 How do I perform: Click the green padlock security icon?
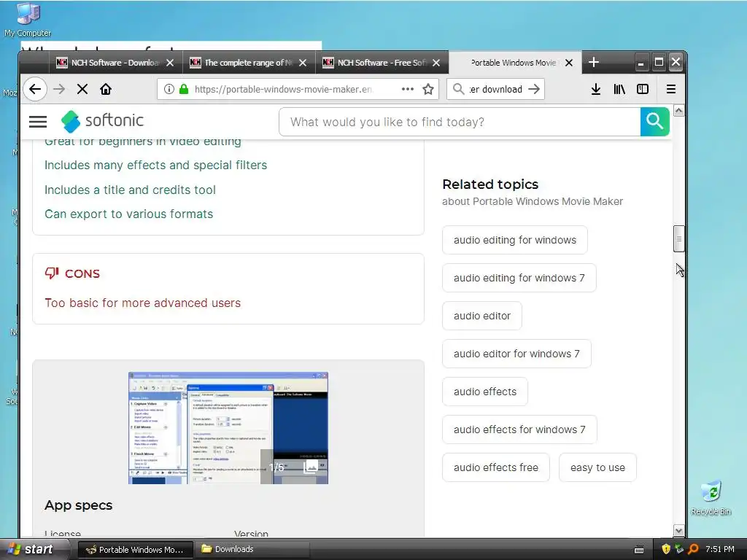pos(183,89)
